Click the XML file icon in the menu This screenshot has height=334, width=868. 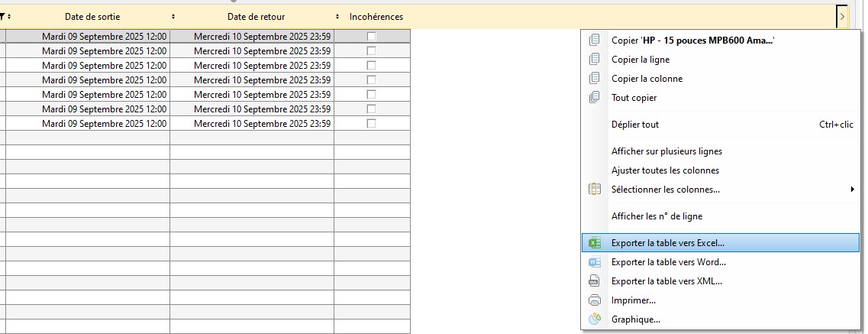(x=595, y=281)
